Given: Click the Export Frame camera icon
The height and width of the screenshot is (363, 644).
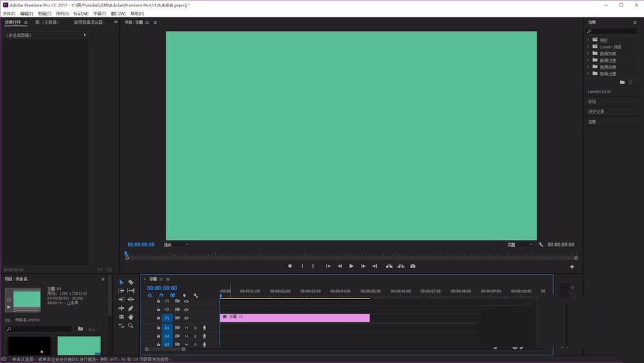Looking at the screenshot, I should [x=413, y=266].
